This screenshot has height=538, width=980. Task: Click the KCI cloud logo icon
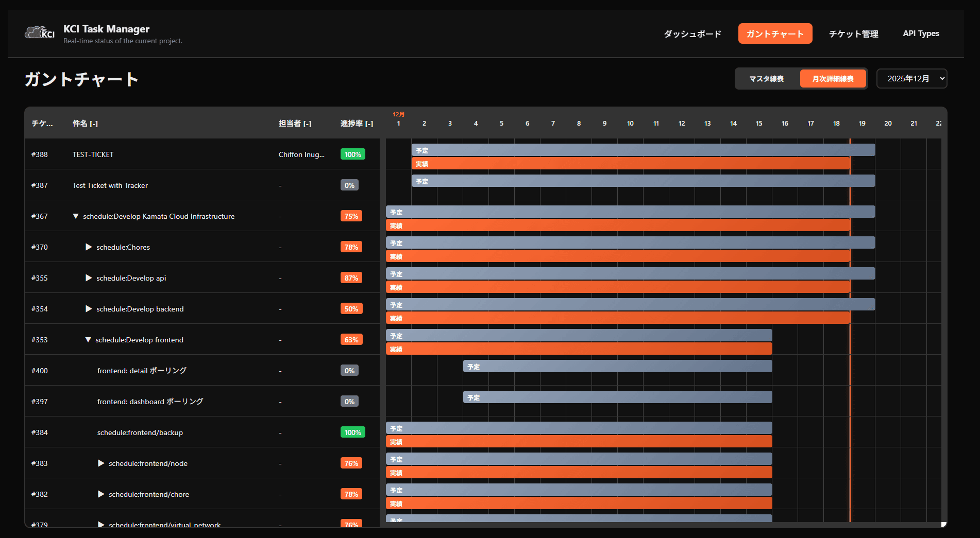[x=40, y=33]
